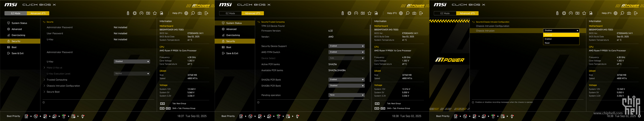
Task: Click Favorites star icon in Security panel toolbar
Action: tap(155, 13)
